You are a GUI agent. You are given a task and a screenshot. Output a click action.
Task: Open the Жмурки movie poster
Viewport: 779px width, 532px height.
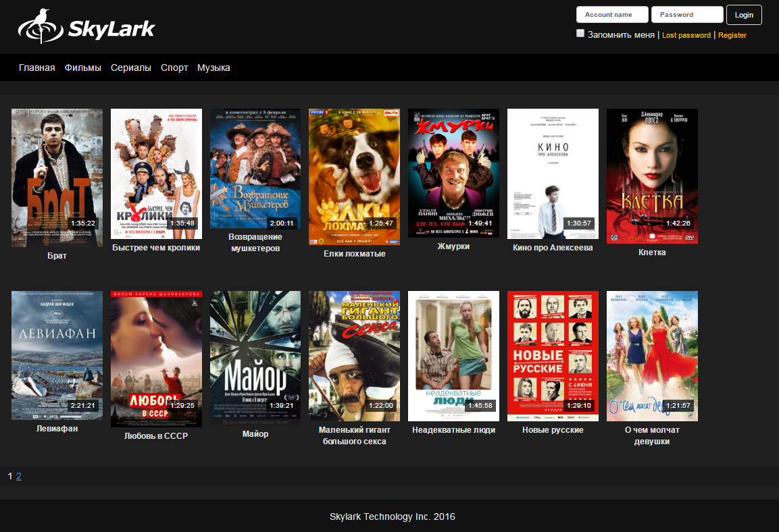(x=453, y=174)
